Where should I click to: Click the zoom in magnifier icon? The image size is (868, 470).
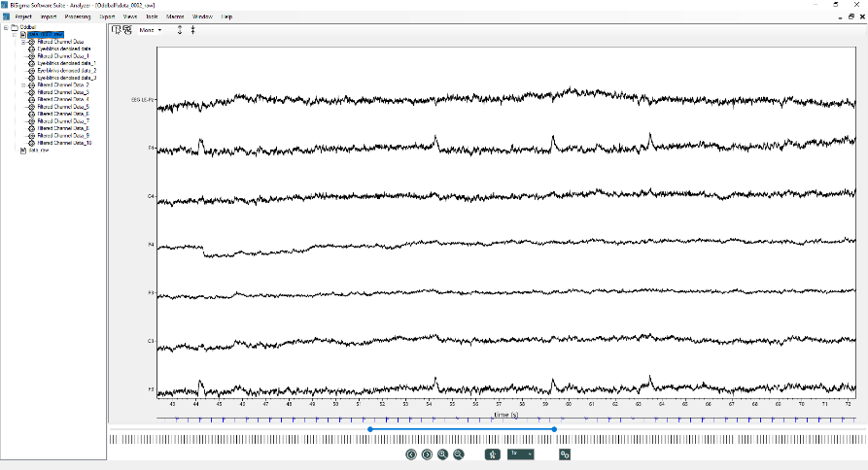(442, 454)
